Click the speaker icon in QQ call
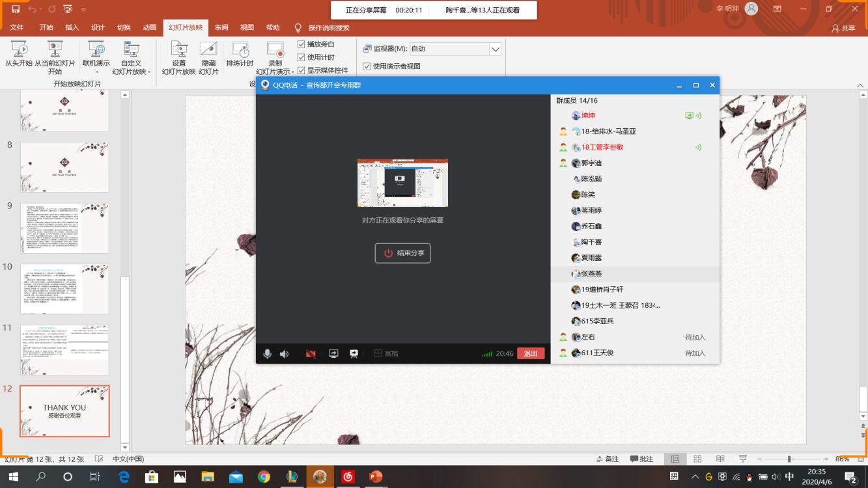This screenshot has height=488, width=868. 285,354
